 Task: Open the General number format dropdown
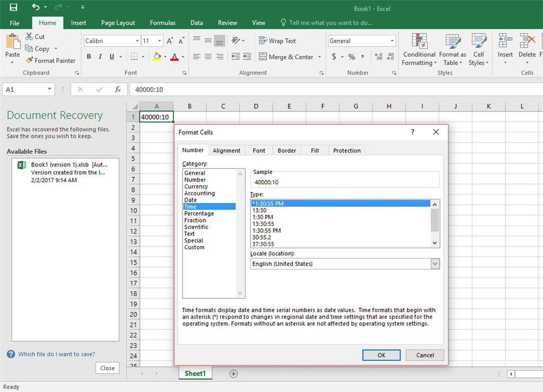[392, 41]
